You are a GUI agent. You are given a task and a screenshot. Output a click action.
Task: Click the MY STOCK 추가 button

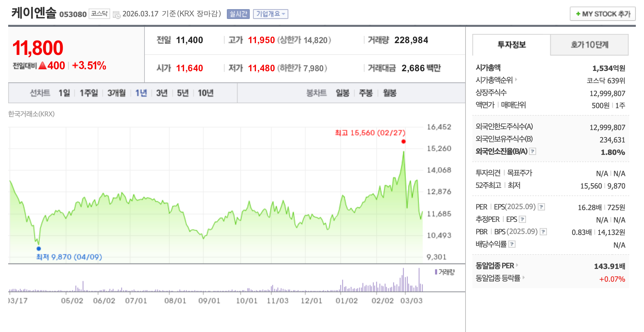pyautogui.click(x=603, y=14)
